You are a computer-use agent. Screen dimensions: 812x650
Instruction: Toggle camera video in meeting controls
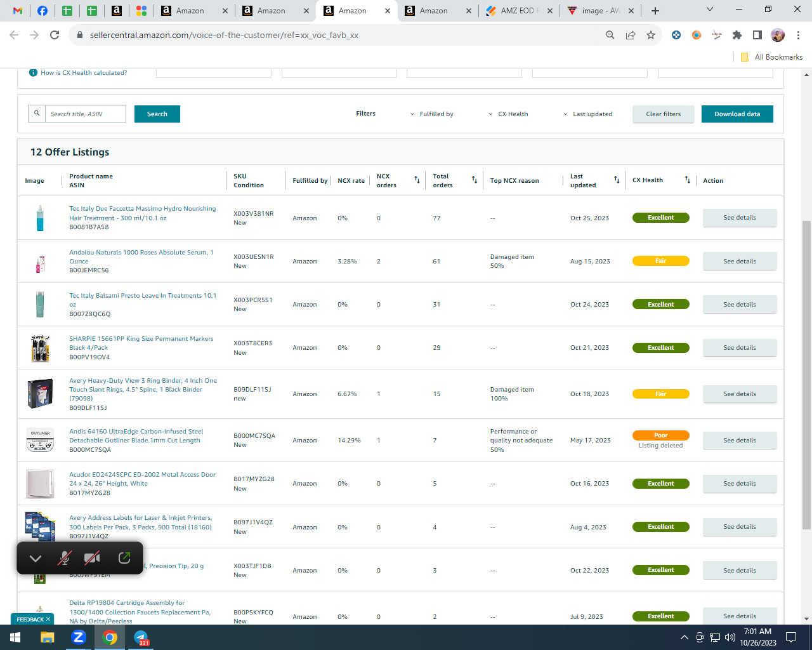click(x=92, y=559)
